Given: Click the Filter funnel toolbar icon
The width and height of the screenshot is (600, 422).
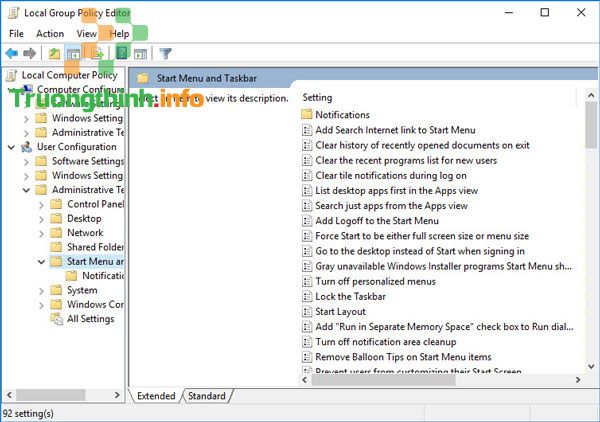Looking at the screenshot, I should (x=166, y=53).
